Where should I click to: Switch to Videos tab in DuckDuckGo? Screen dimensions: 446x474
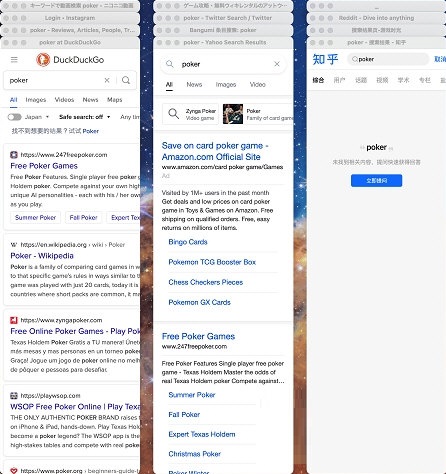click(64, 100)
